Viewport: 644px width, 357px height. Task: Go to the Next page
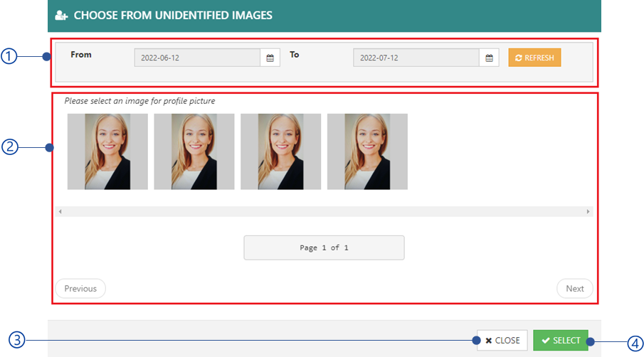coord(574,289)
